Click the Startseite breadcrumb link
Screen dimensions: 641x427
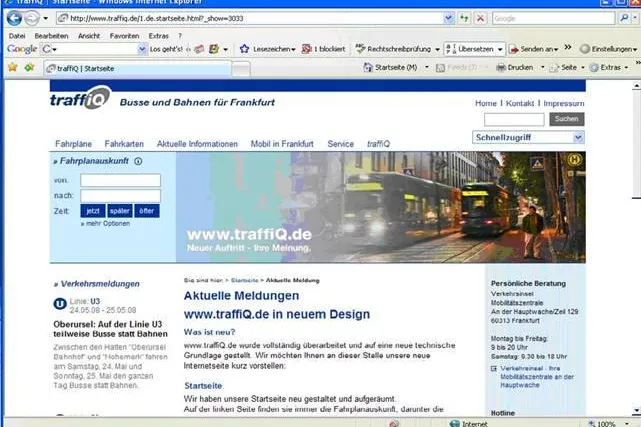tap(244, 280)
